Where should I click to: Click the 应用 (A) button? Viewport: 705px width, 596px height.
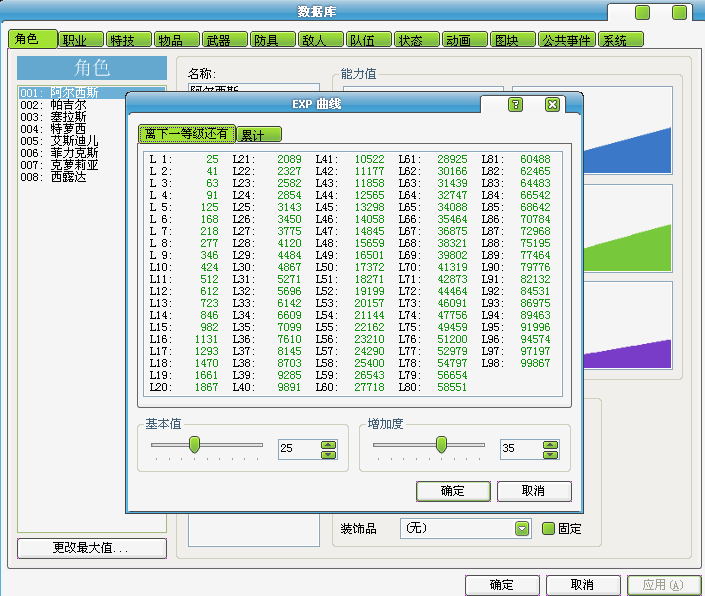coord(664,585)
